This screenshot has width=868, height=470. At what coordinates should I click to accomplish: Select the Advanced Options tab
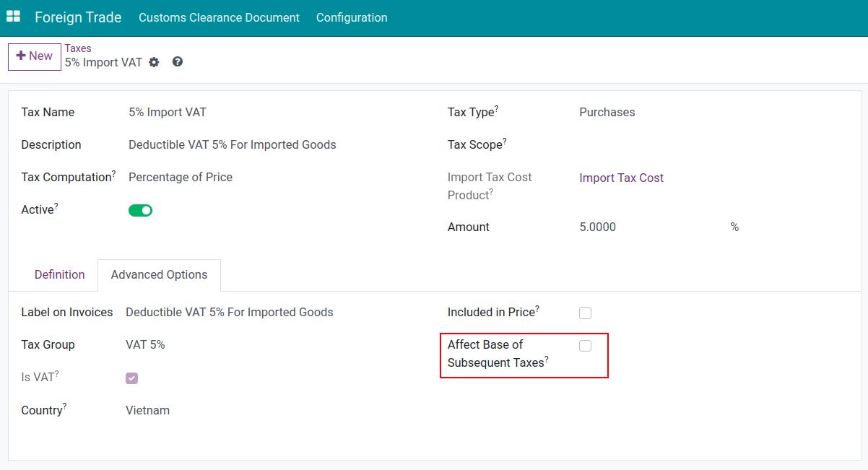[x=159, y=274]
